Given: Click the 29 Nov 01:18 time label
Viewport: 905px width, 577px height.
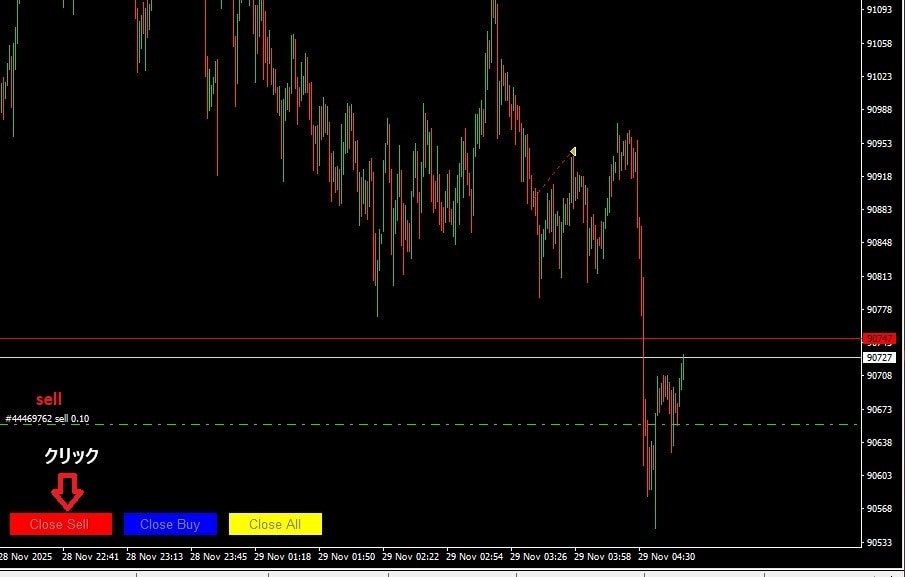Looking at the screenshot, I should click(282, 557).
